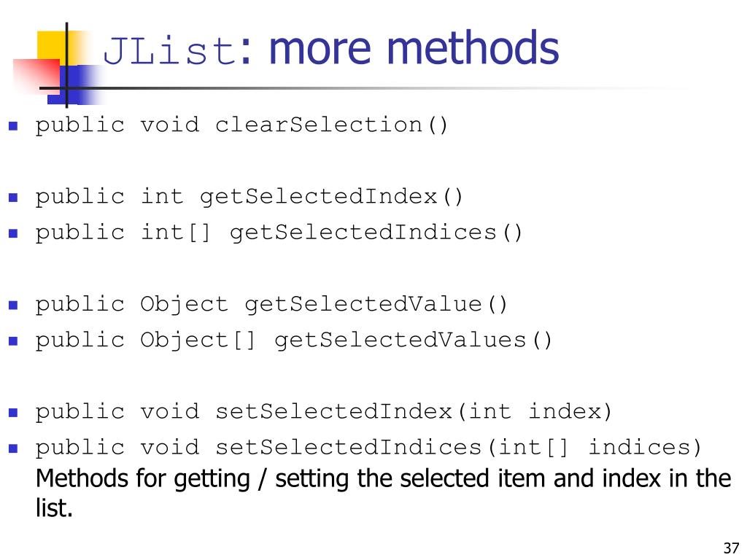Click bullet marker beside getSelectedValue()

pos(13,305)
